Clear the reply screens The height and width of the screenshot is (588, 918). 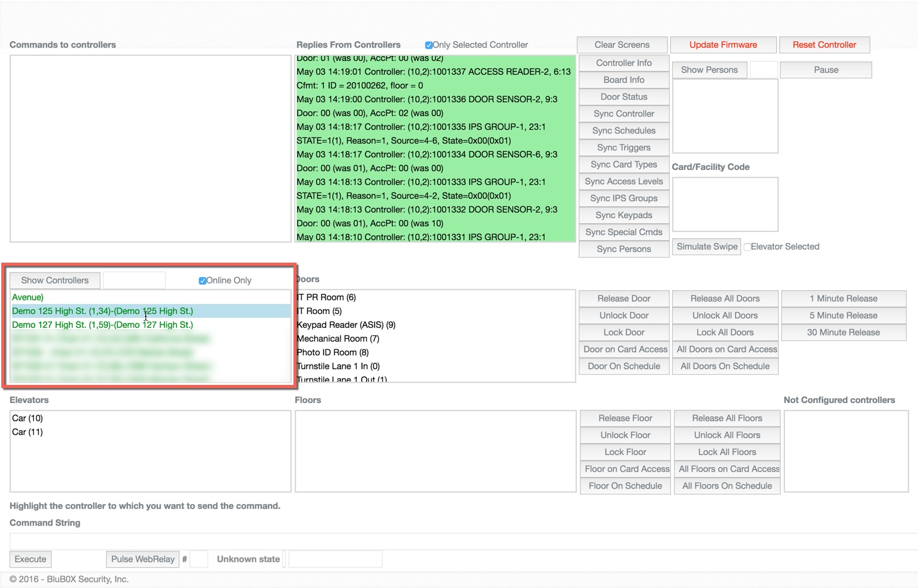click(x=621, y=45)
